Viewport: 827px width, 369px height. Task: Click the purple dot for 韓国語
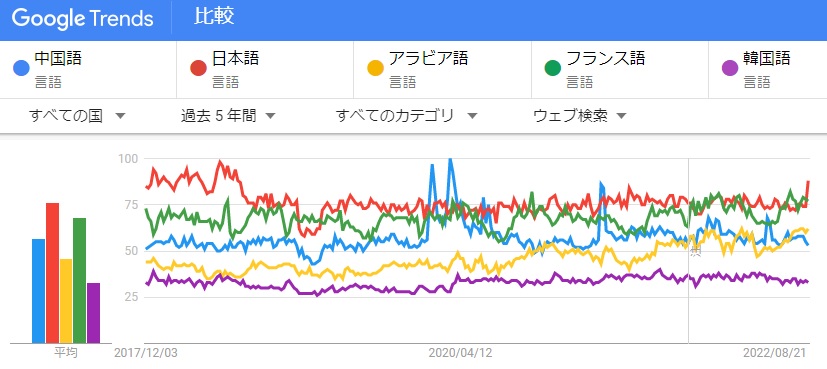[729, 68]
